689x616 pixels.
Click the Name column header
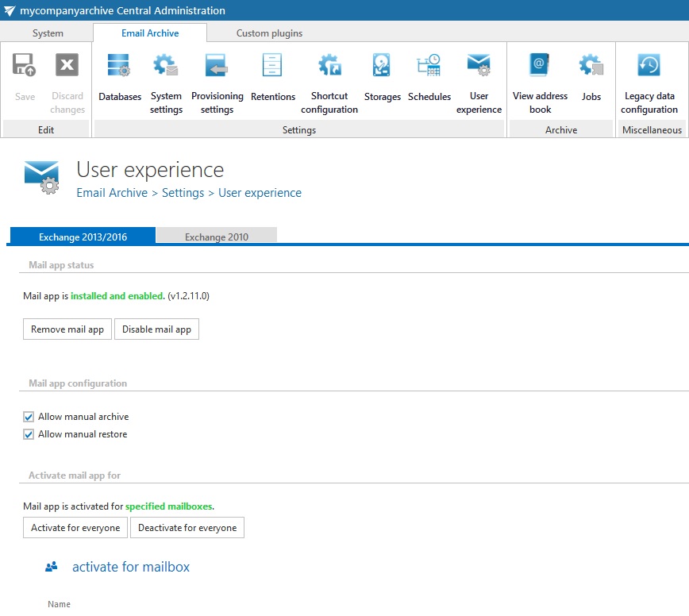pyautogui.click(x=59, y=604)
